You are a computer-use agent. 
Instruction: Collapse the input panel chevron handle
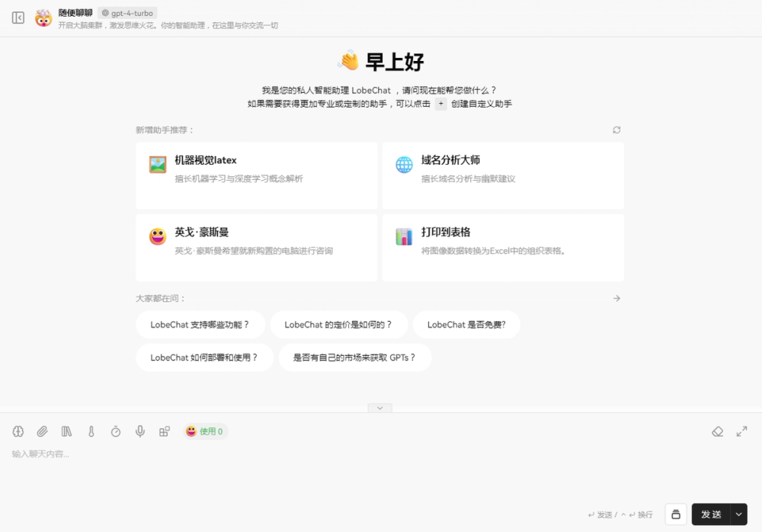(x=380, y=408)
